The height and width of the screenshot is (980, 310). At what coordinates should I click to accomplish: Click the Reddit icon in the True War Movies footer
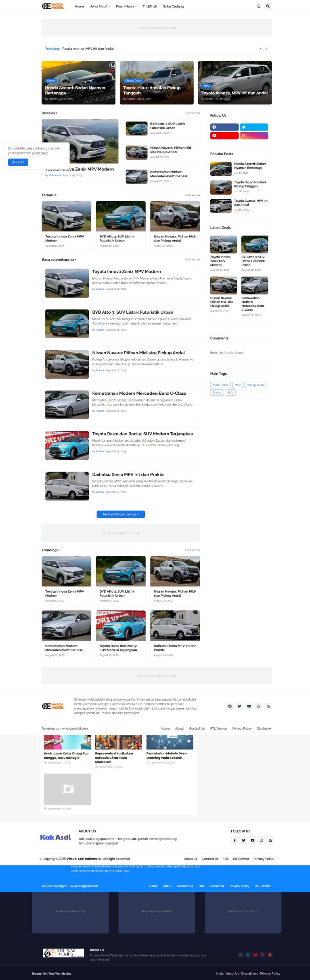[270, 955]
